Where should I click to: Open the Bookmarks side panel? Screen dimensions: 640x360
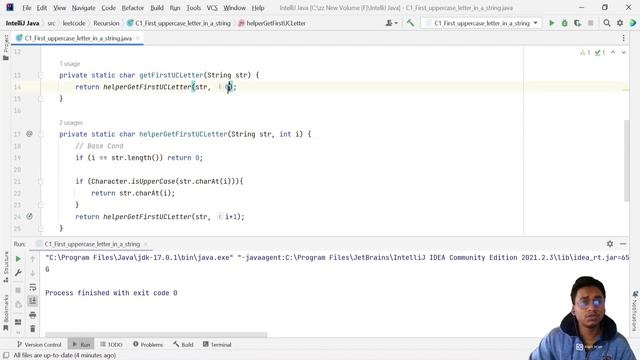click(x=6, y=312)
